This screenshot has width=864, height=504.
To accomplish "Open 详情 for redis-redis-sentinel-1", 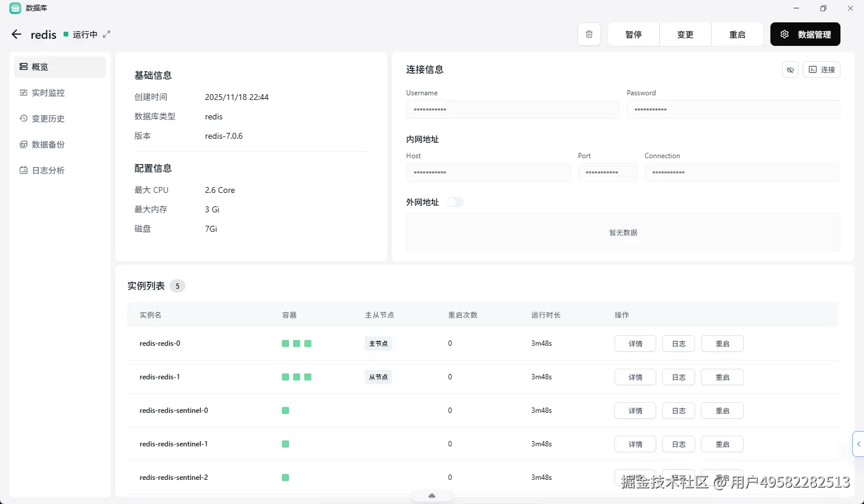I will [x=635, y=445].
